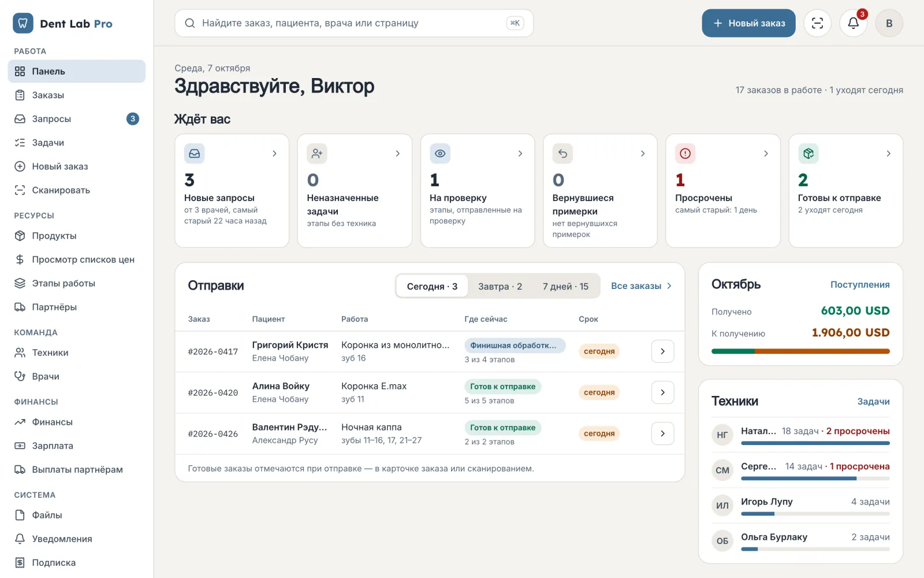Open notifications bell with badge
The image size is (924, 578).
click(x=853, y=23)
